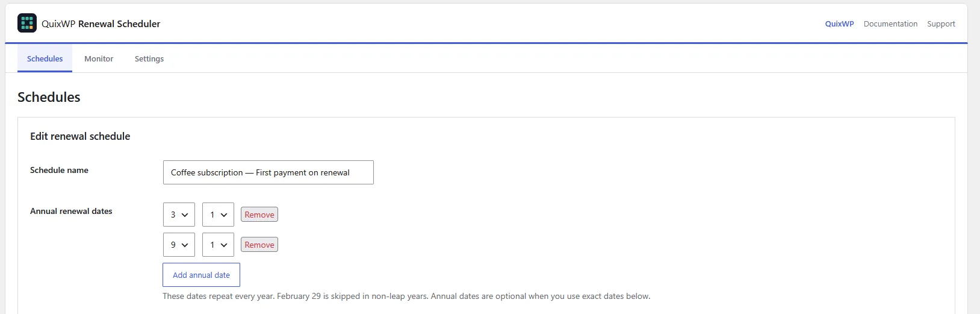Image resolution: width=980 pixels, height=314 pixels.
Task: Open day dropdown in second date row
Action: pyautogui.click(x=218, y=245)
